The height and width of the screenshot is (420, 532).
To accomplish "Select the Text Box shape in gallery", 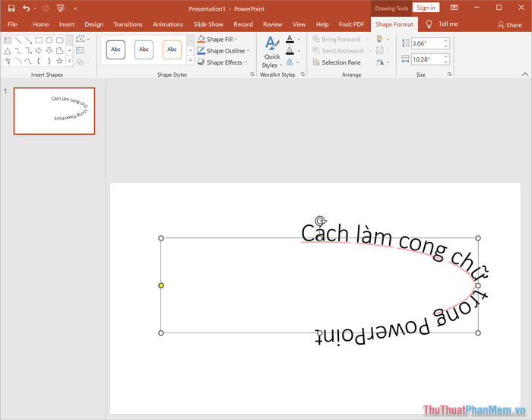I will click(x=8, y=40).
